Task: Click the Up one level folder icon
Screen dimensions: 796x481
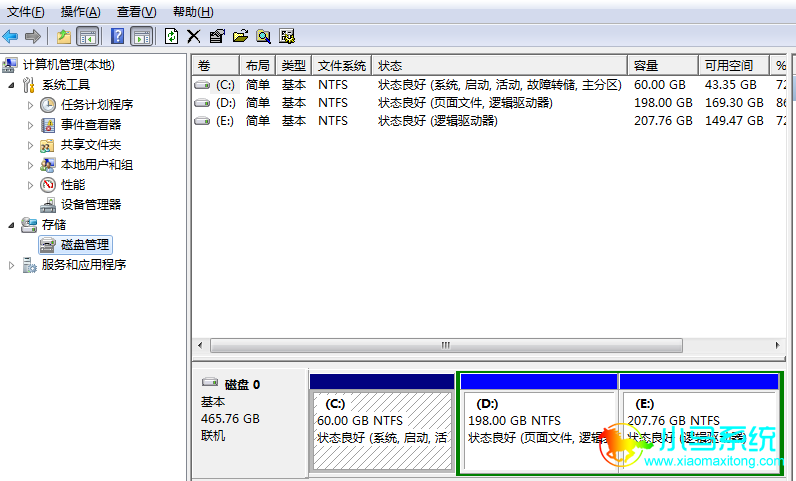Action: tap(64, 36)
